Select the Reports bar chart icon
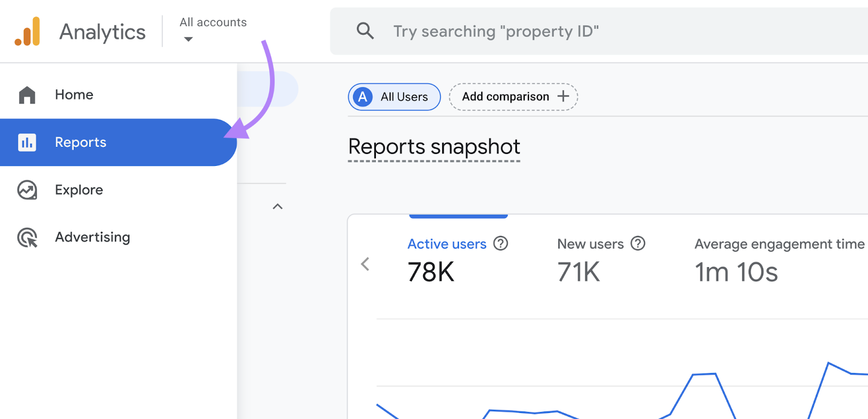The image size is (868, 419). pyautogui.click(x=27, y=143)
